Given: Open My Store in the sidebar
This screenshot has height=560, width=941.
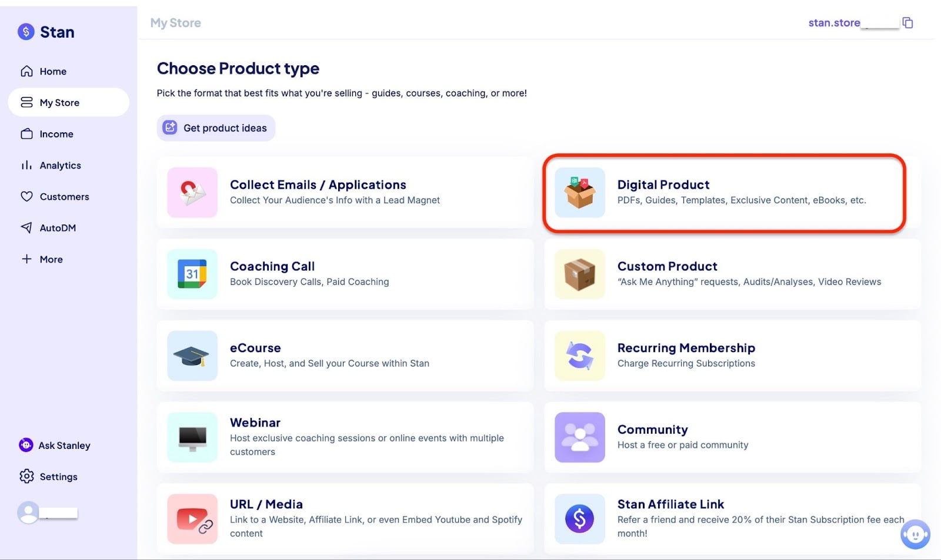Looking at the screenshot, I should pos(68,102).
